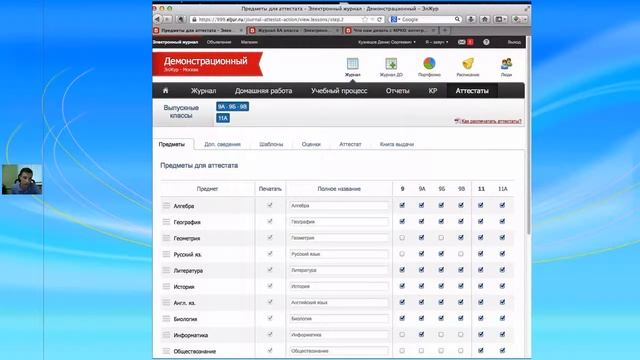Bookmark page with the star icon
The width and height of the screenshot is (640, 360).
364,19
